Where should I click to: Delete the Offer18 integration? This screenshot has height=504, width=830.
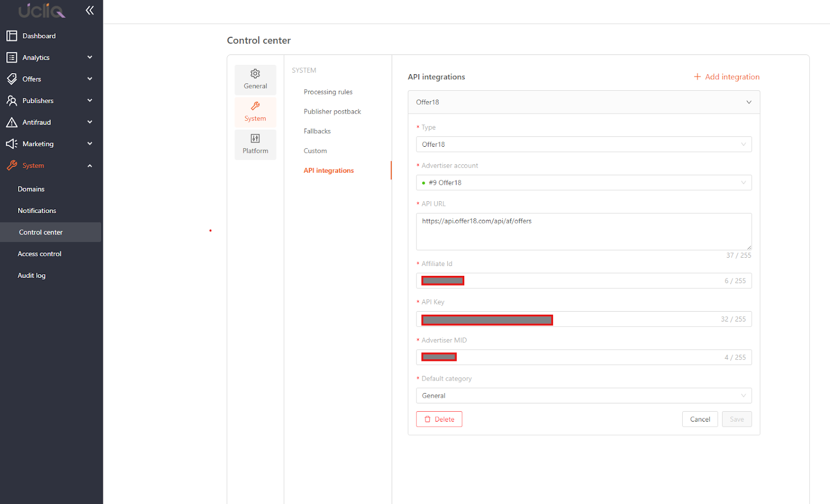click(x=439, y=419)
